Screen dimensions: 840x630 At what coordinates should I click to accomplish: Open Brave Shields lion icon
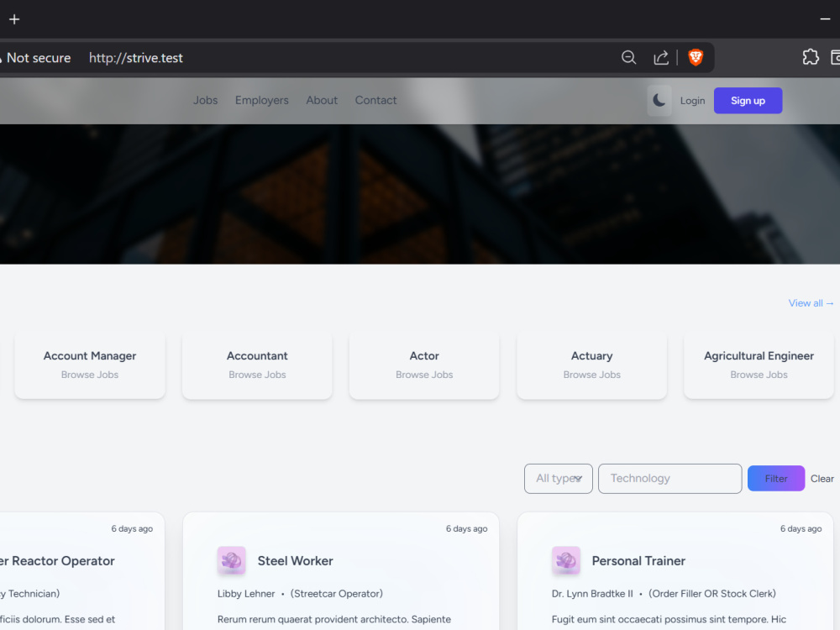pyautogui.click(x=696, y=57)
